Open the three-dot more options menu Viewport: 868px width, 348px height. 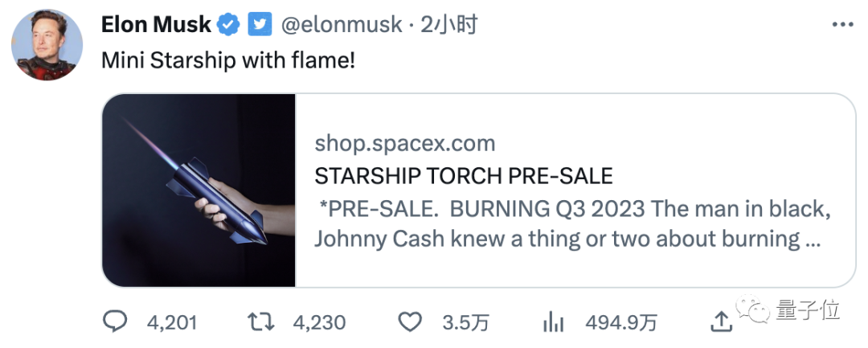(842, 25)
